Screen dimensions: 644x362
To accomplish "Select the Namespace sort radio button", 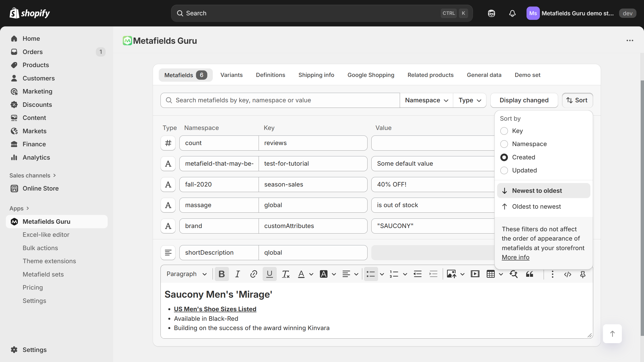I will pos(504,144).
